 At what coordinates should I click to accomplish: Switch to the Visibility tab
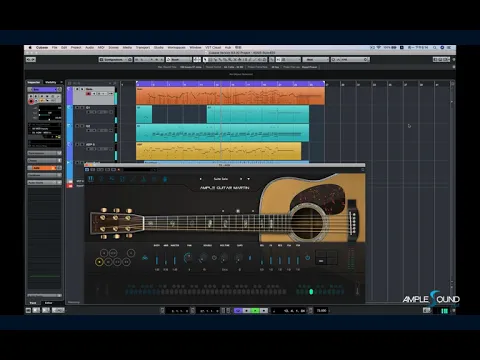click(51, 82)
